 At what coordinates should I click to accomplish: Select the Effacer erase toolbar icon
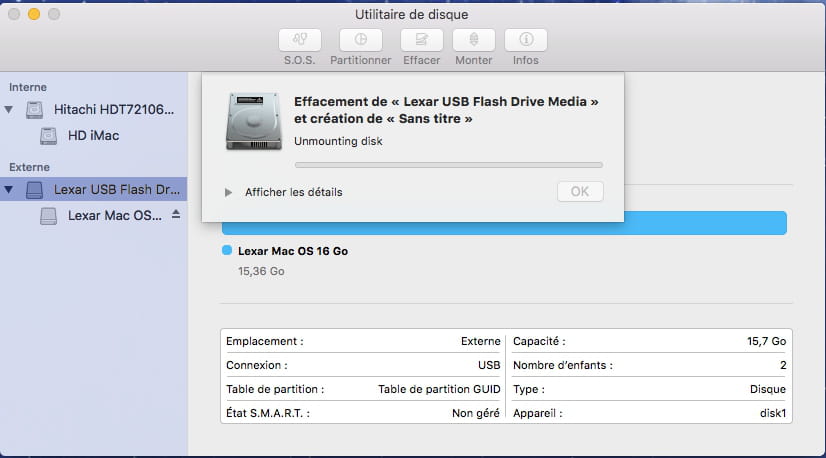coord(421,40)
